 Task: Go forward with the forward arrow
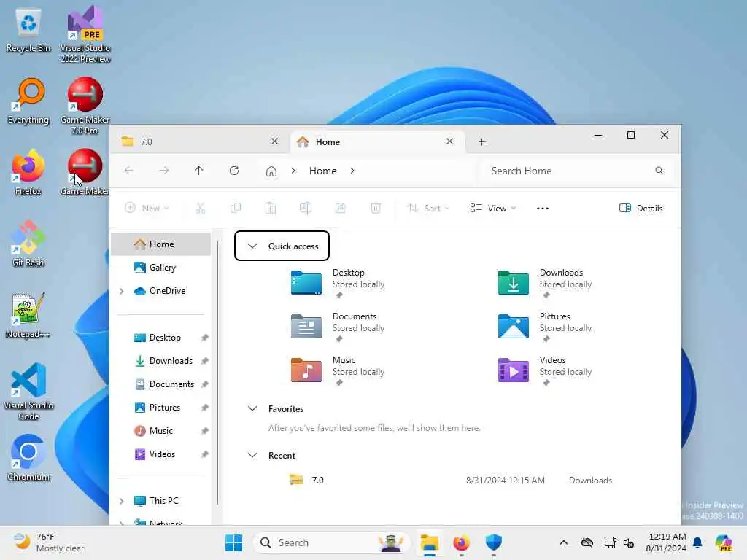[164, 171]
